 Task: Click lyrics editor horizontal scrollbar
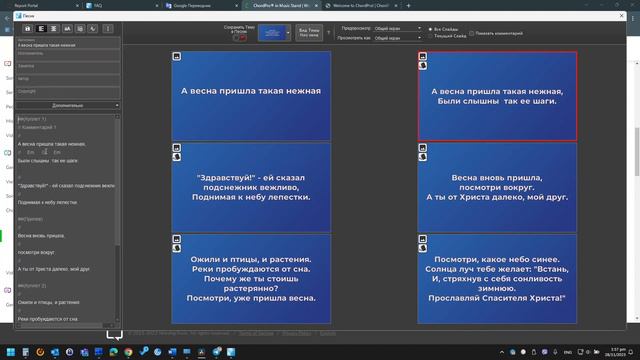click(x=61, y=325)
